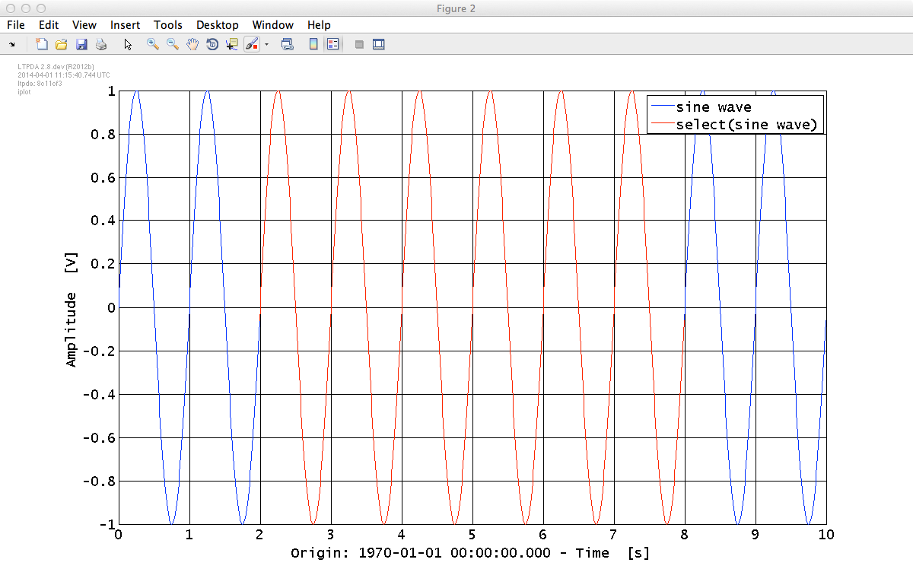The height and width of the screenshot is (588, 913).
Task: Print the figure
Action: click(x=101, y=44)
